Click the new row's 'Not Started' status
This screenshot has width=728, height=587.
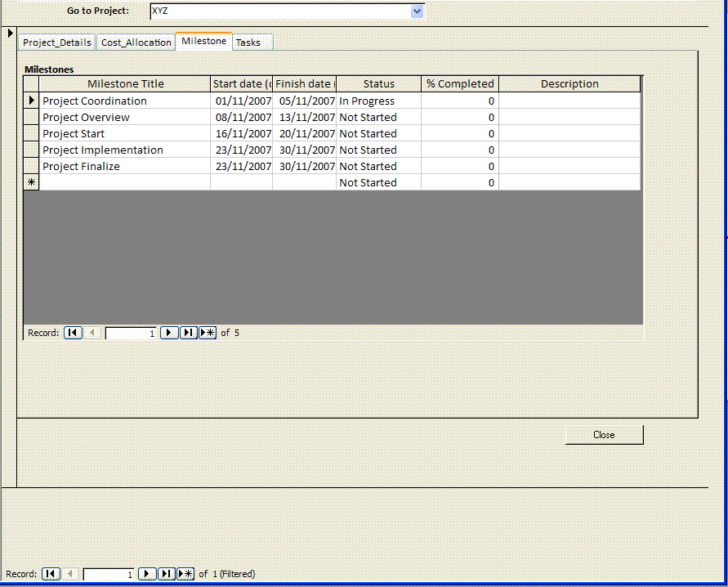[379, 182]
